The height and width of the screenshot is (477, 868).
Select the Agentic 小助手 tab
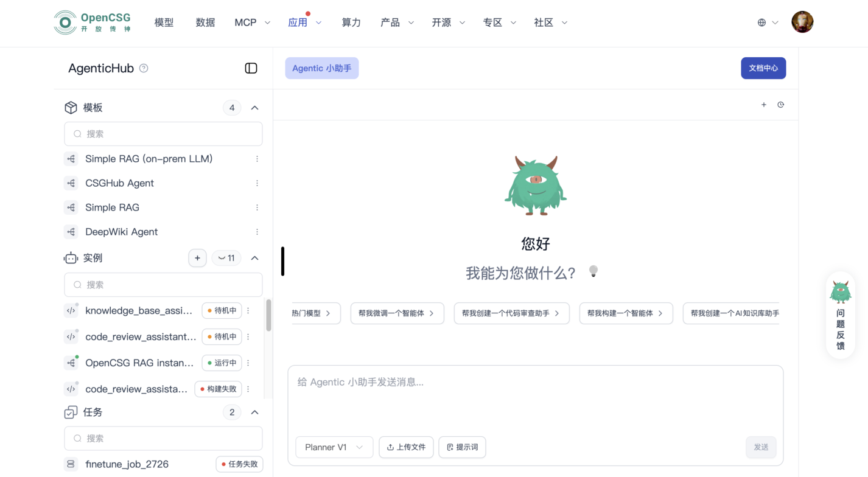(321, 68)
